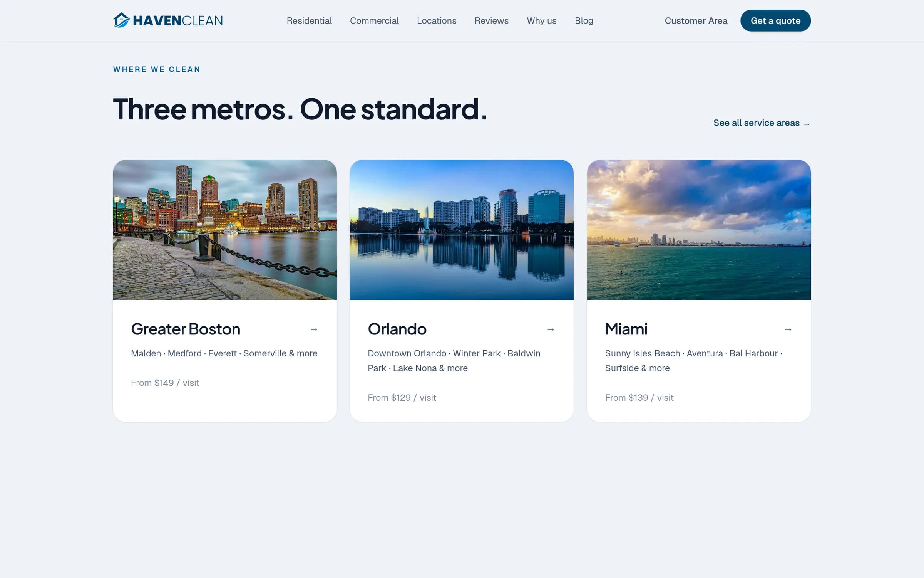Click the HAVENCLEAN wordmark text
Viewport: 924px width, 578px height.
point(178,21)
